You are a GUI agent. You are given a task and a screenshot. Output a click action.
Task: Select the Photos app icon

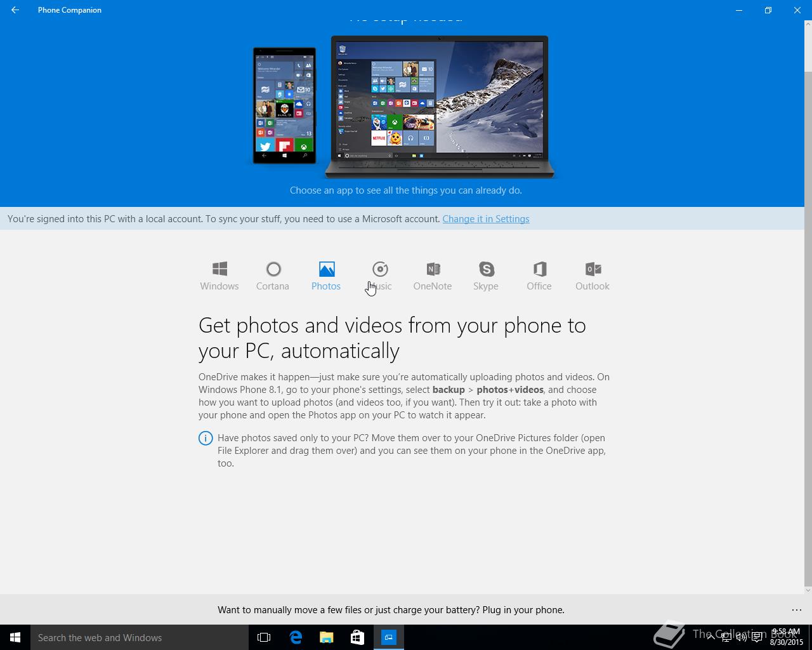pyautogui.click(x=326, y=276)
